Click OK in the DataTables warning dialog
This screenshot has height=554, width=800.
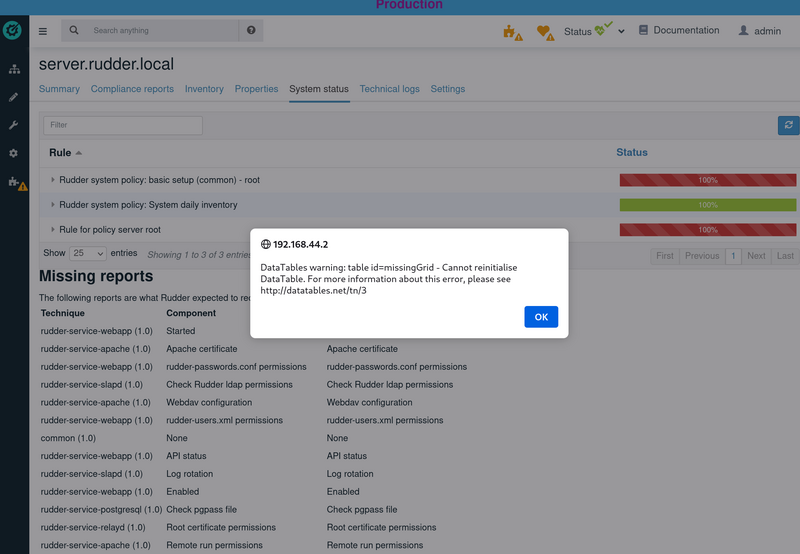pyautogui.click(x=541, y=317)
